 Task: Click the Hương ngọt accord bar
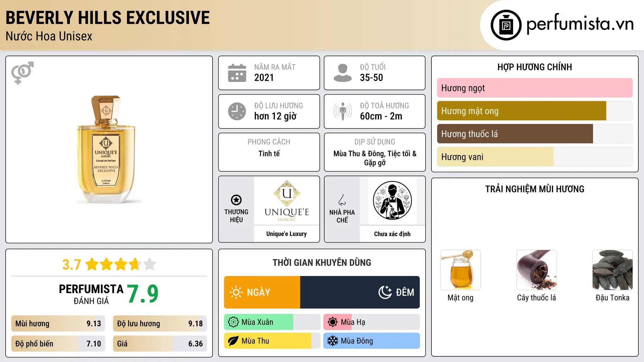[x=535, y=88]
